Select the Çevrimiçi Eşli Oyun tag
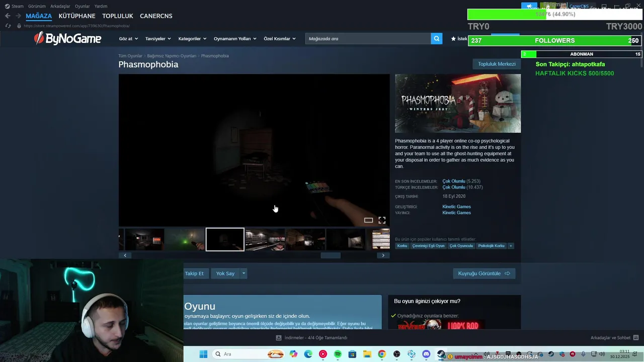This screenshot has width=644, height=362. pyautogui.click(x=429, y=246)
